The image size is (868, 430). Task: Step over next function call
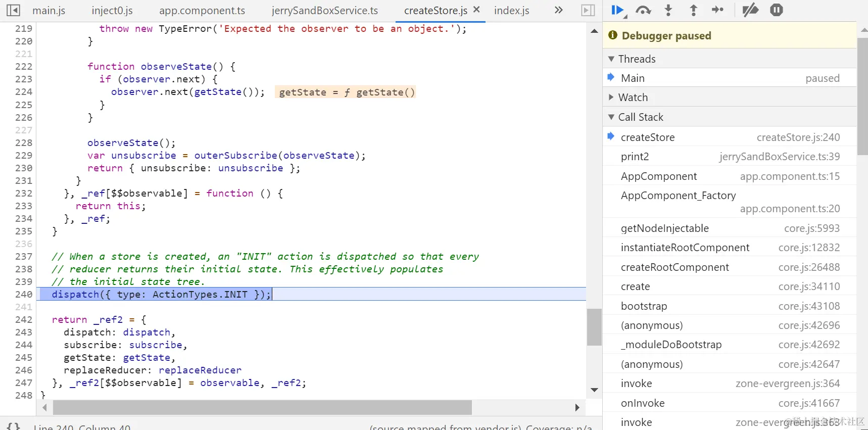[643, 10]
